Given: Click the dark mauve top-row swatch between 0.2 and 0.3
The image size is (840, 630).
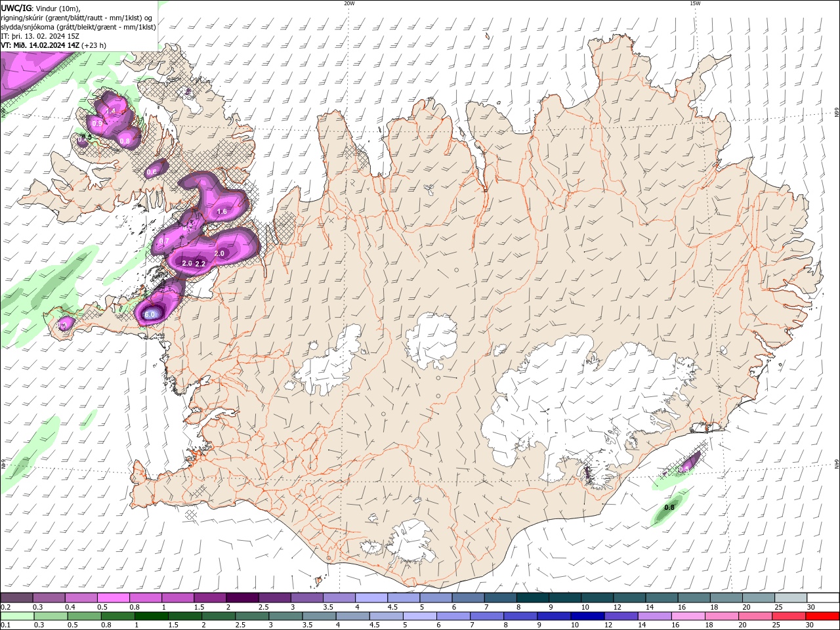Looking at the screenshot, I should (16, 598).
